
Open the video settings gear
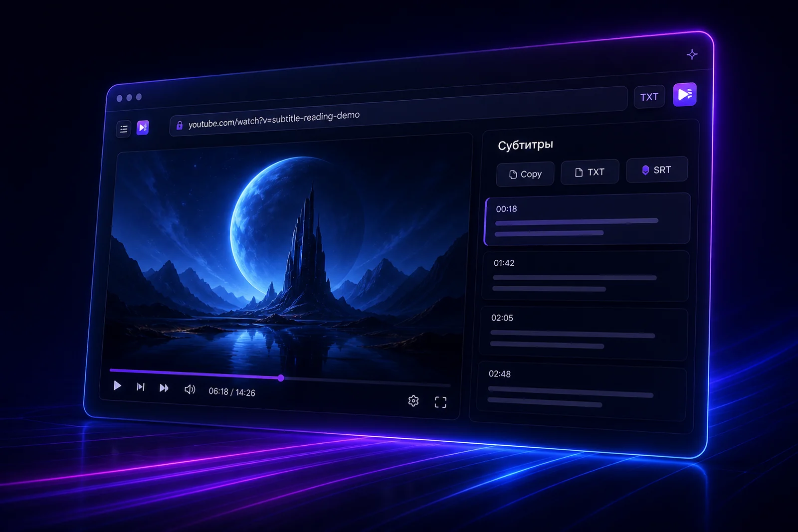413,401
